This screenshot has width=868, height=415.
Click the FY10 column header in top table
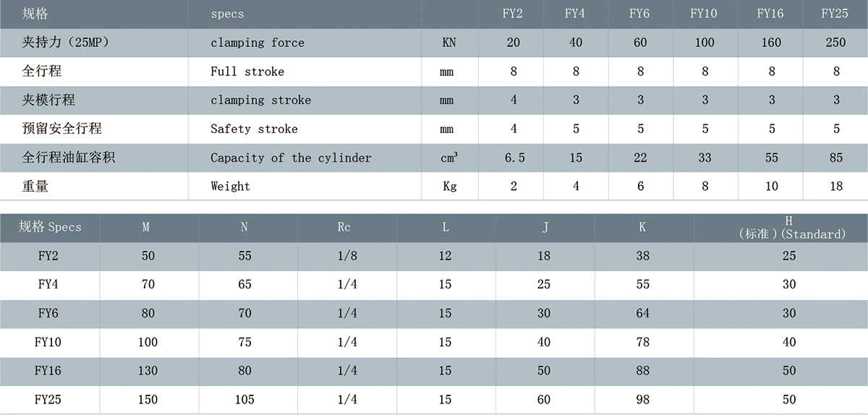(705, 14)
